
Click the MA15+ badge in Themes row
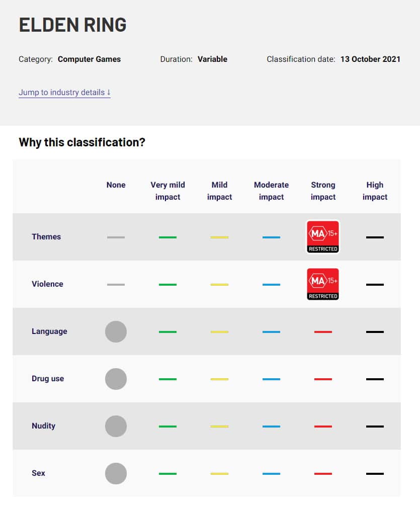(323, 237)
